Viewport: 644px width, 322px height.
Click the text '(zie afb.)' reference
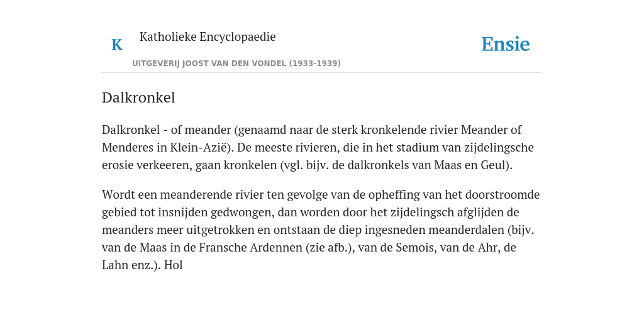tap(330, 248)
